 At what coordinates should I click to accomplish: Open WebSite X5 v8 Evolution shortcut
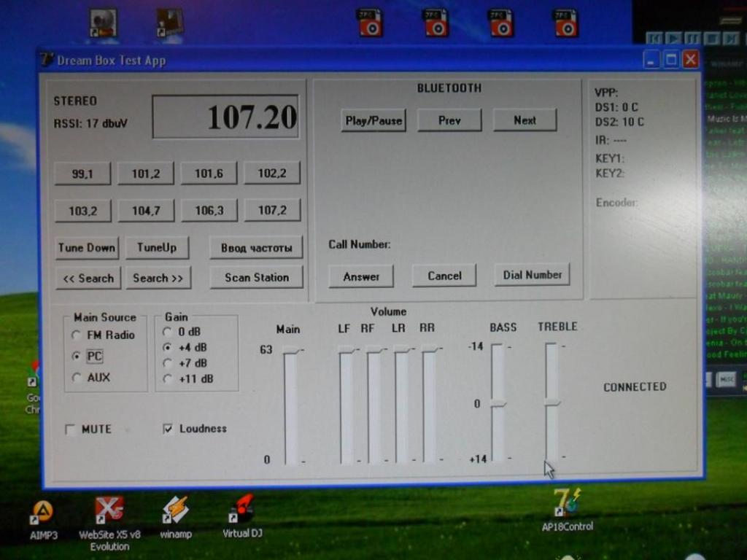coord(109,524)
